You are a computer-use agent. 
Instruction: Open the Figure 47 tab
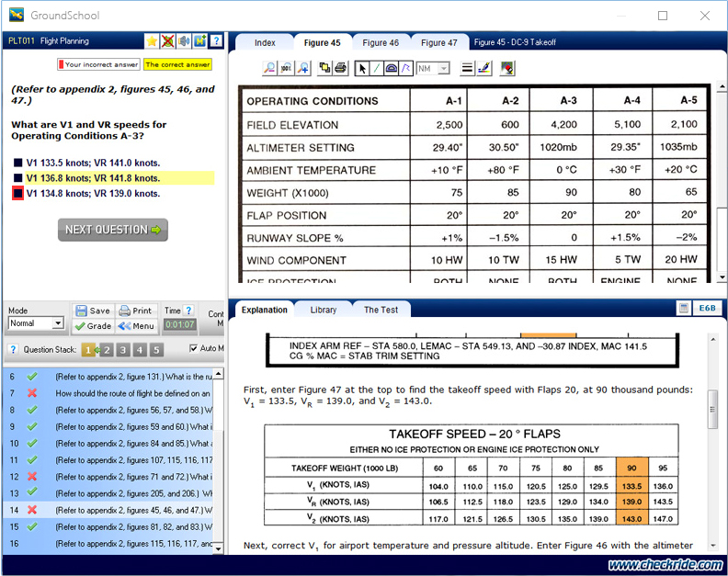pos(439,42)
